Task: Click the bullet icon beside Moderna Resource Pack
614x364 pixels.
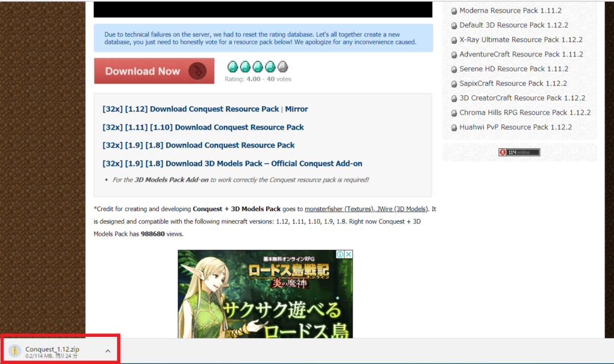Action: (454, 11)
